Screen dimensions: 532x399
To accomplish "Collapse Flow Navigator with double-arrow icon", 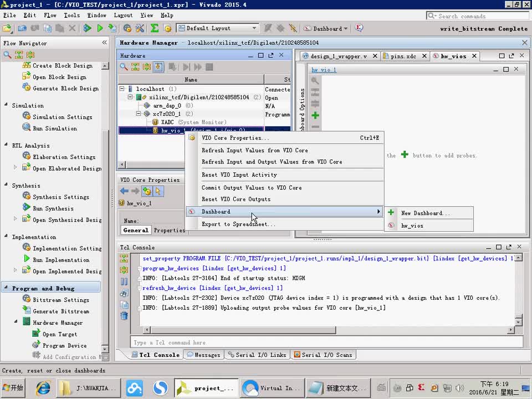I will (105, 43).
